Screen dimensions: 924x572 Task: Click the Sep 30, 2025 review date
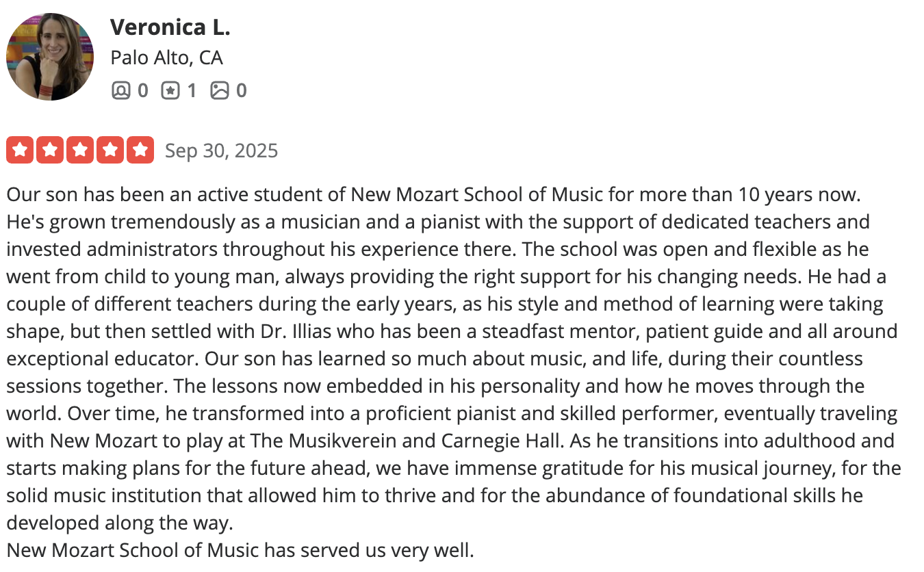(x=222, y=151)
